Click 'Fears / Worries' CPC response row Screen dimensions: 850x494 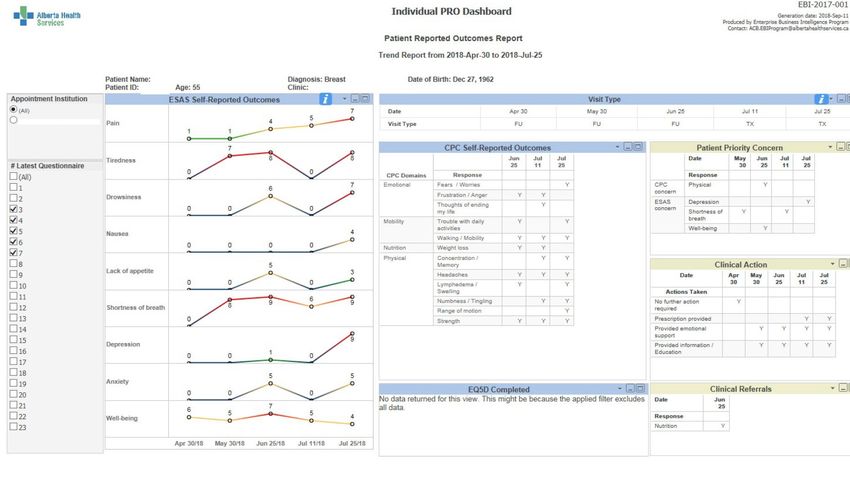click(458, 185)
